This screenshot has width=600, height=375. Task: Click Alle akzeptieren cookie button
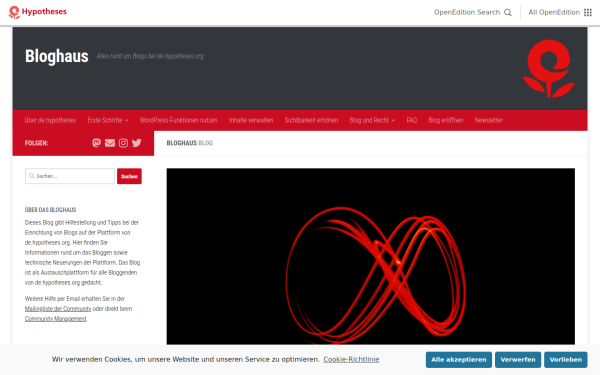(x=459, y=360)
